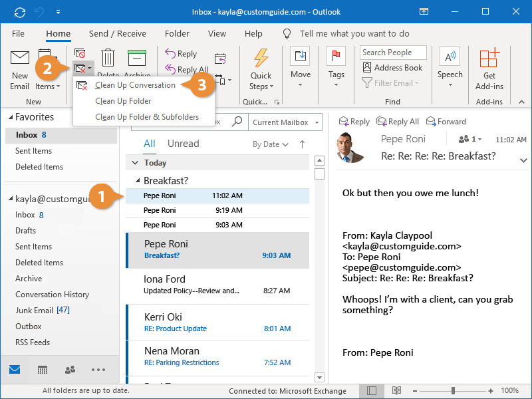
Task: Switch to Calendar view icon
Action: (43, 370)
